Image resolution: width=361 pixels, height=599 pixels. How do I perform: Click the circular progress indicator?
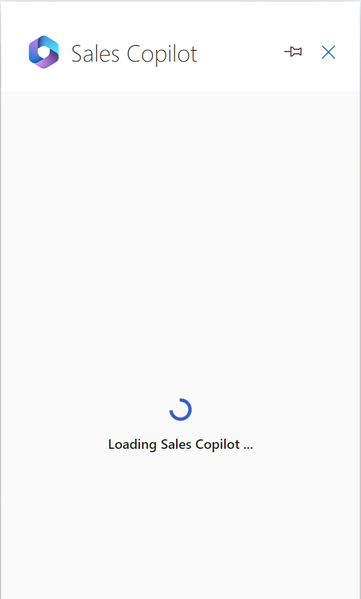[x=180, y=410]
